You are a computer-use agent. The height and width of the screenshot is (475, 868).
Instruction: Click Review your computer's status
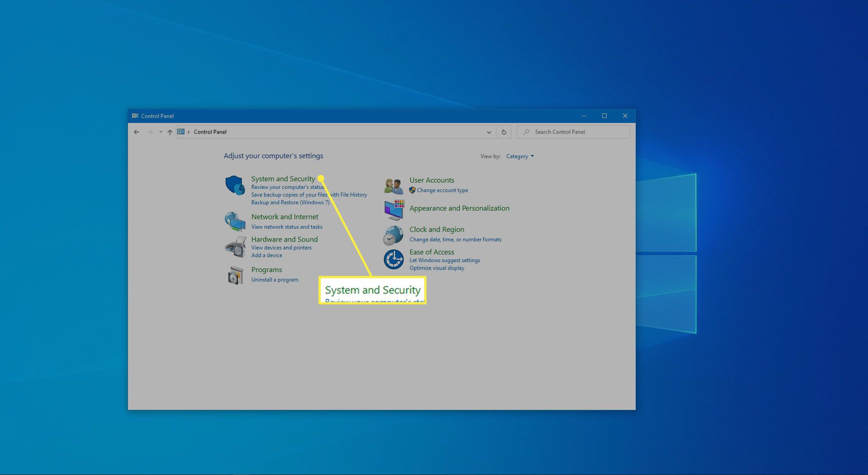(288, 187)
